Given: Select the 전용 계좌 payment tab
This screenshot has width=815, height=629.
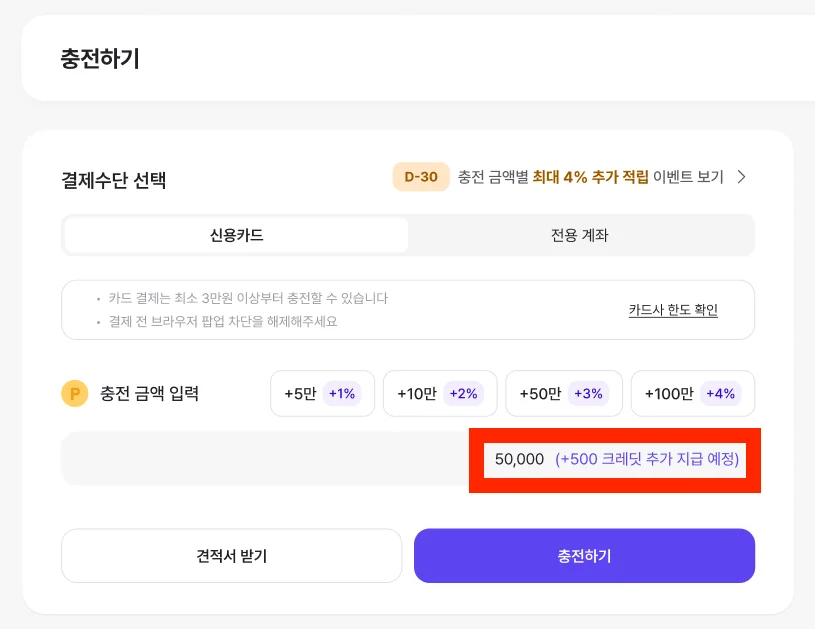Looking at the screenshot, I should pyautogui.click(x=580, y=236).
